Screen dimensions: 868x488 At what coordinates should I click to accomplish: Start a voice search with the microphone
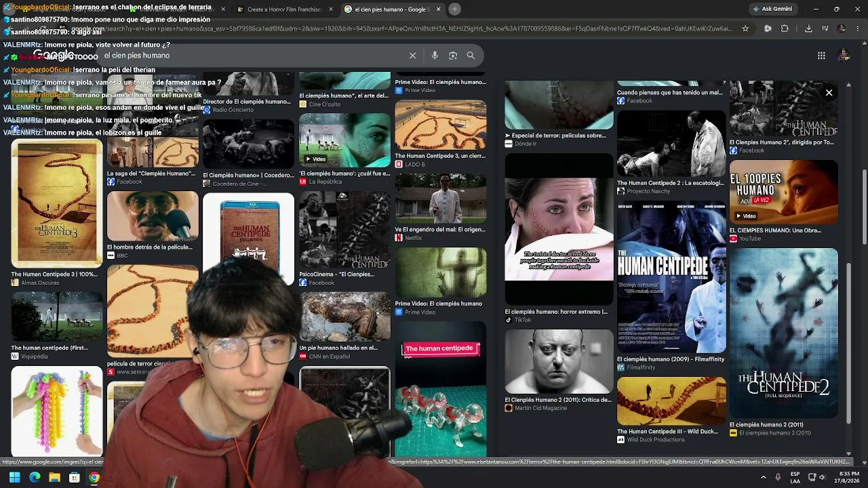(x=435, y=56)
